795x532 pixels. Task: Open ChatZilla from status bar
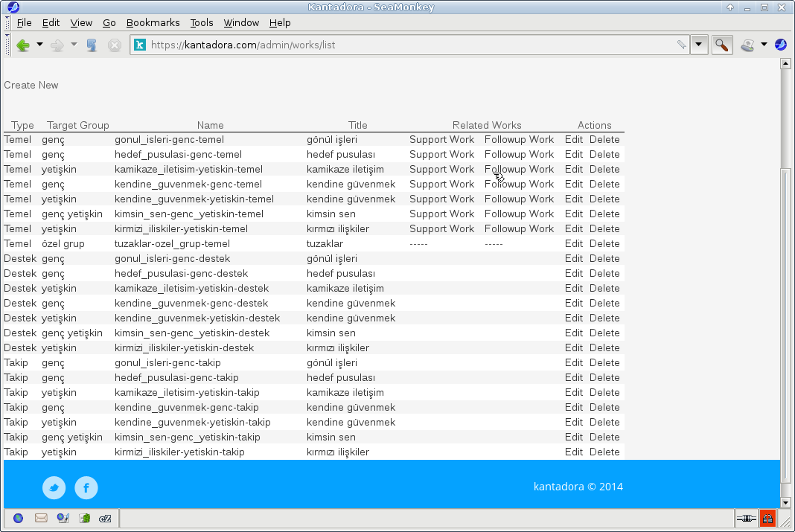(105, 519)
